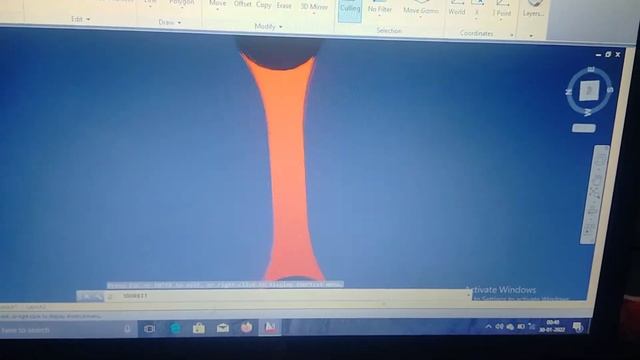Expand the Modify panel title
640x360 pixels.
268,27
